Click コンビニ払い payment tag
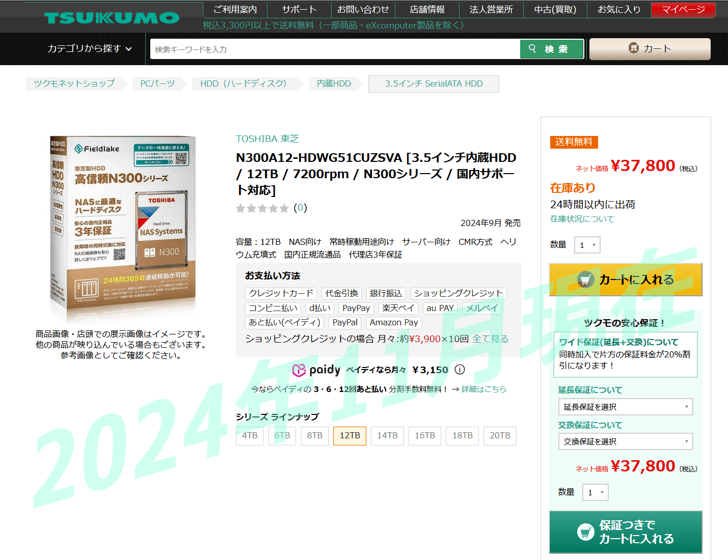Screen dimensions: 728x560 273,309
